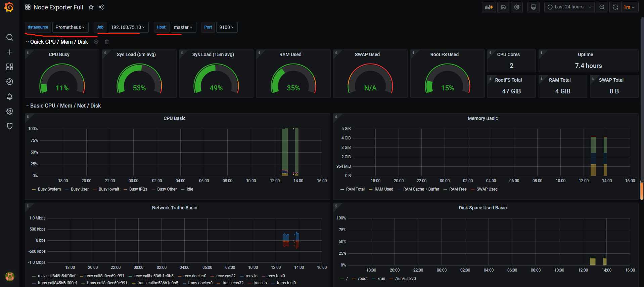Zoom out the time range

(x=602, y=7)
